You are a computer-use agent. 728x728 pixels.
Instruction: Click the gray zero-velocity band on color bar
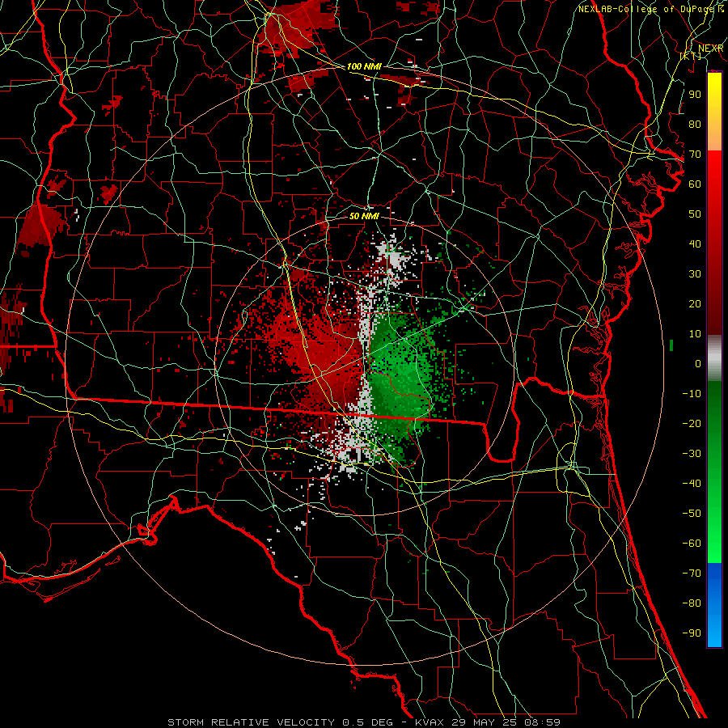tap(714, 358)
